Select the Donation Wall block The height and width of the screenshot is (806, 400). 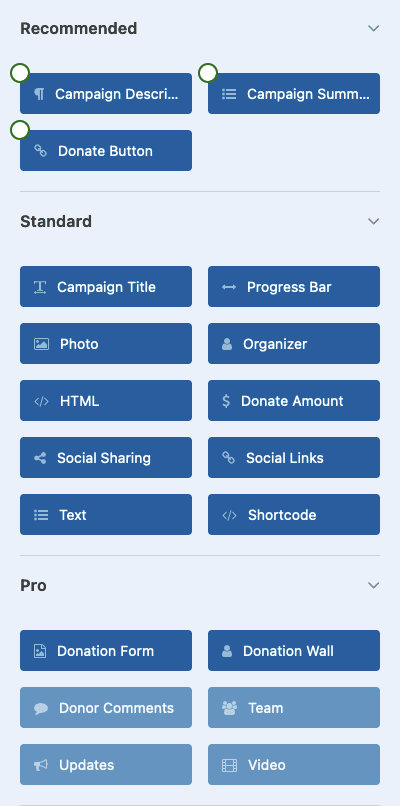pos(294,651)
